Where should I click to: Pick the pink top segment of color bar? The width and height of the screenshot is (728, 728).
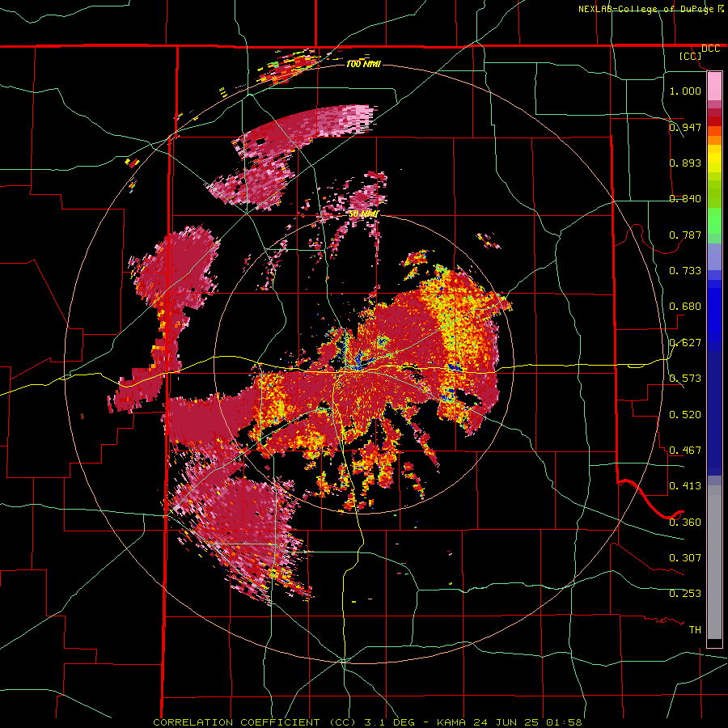[714, 86]
